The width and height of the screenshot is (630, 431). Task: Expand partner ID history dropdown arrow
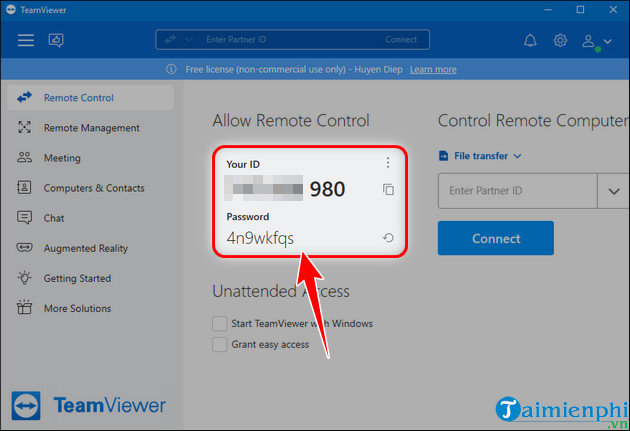(x=614, y=191)
